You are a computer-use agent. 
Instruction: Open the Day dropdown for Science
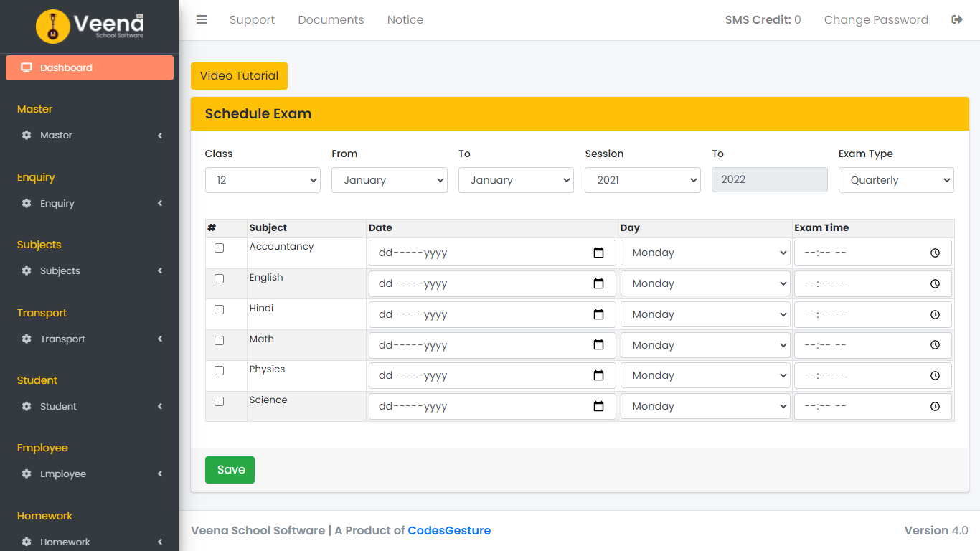coord(705,406)
